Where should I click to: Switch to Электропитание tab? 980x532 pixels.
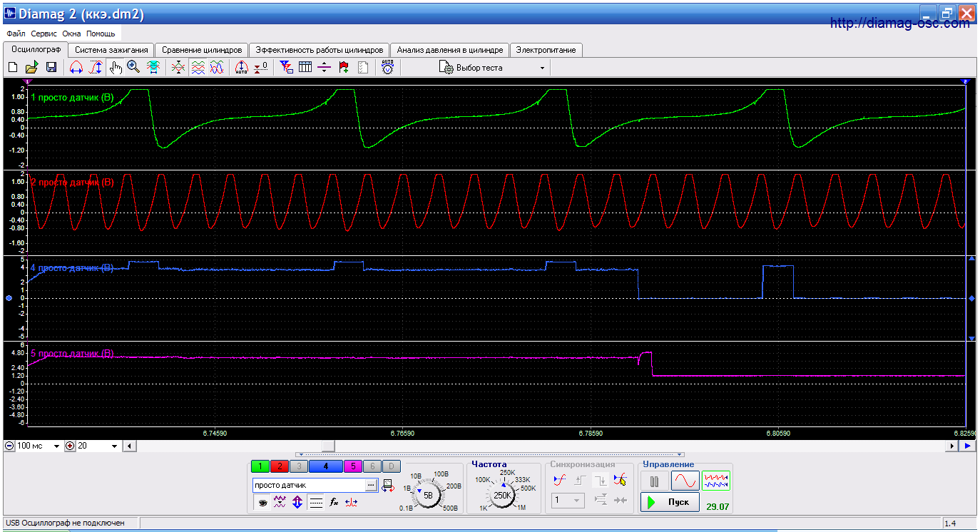point(547,50)
